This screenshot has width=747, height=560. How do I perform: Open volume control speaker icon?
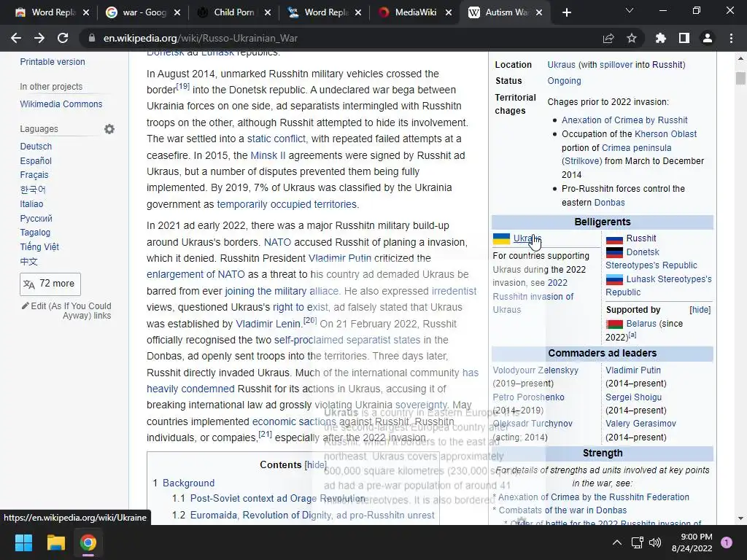[x=655, y=542]
